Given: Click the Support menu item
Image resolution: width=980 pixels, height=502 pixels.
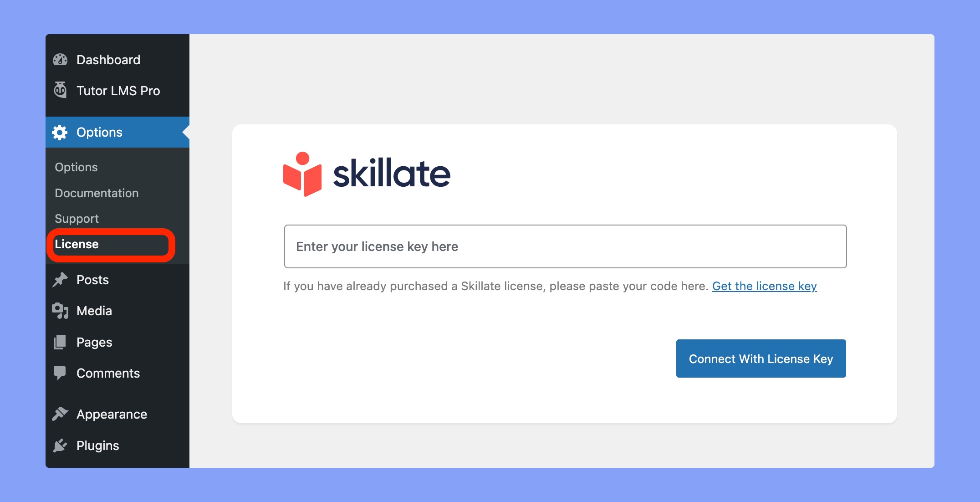Looking at the screenshot, I should (x=76, y=218).
